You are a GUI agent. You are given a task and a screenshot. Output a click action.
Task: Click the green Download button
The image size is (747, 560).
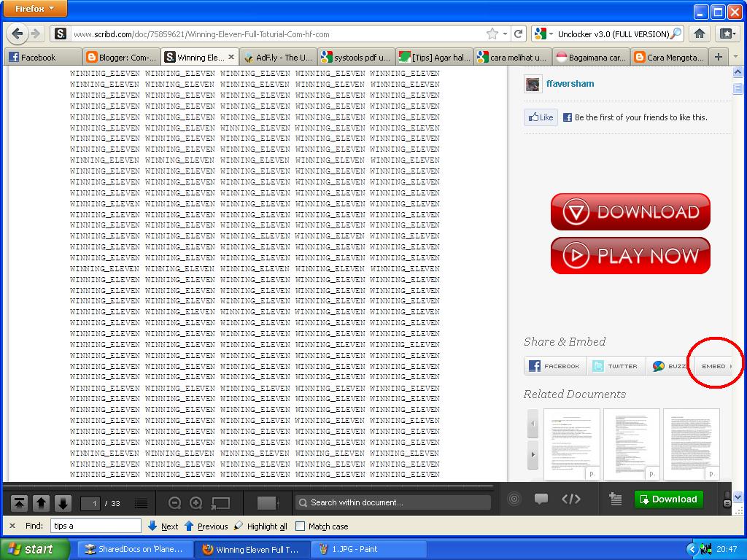(x=669, y=499)
